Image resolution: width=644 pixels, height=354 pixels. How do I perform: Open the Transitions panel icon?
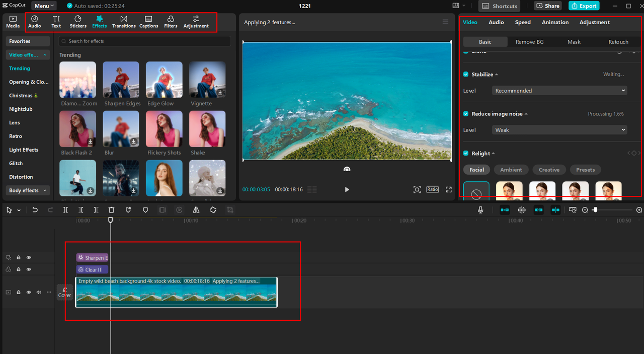click(x=124, y=22)
